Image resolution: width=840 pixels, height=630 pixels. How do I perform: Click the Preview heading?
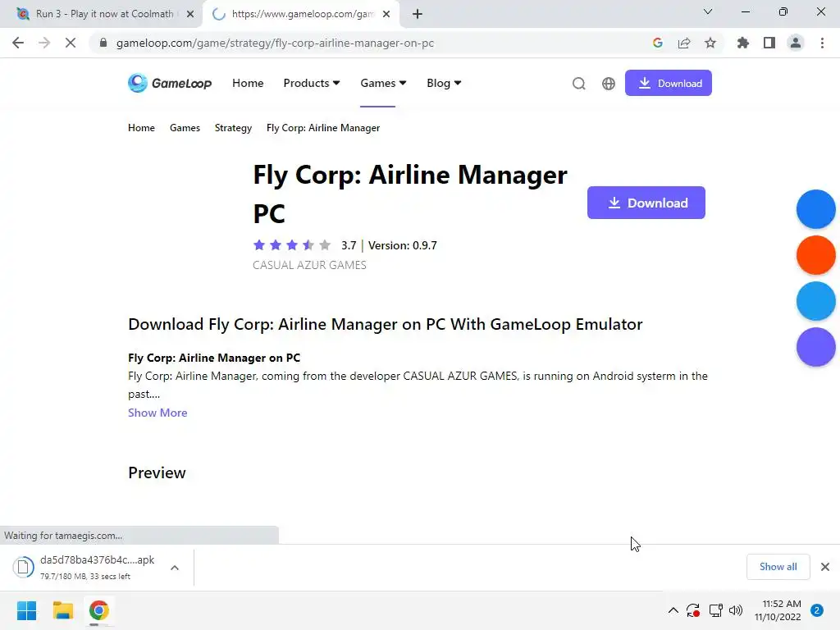pyautogui.click(x=157, y=473)
